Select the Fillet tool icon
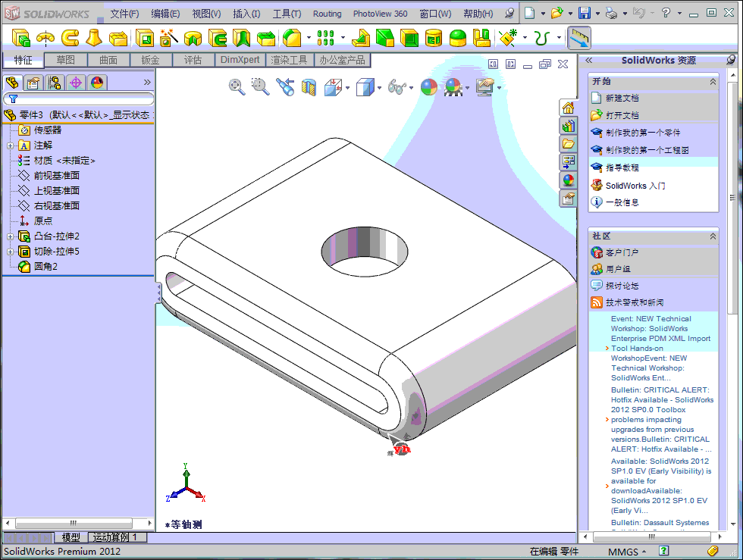This screenshot has width=743, height=560. (292, 38)
